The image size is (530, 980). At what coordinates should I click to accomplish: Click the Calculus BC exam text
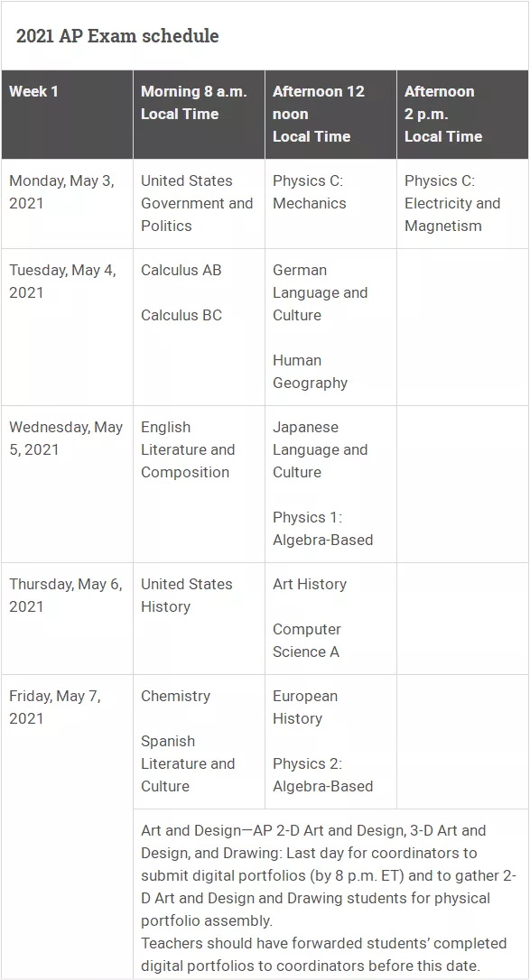tap(181, 315)
